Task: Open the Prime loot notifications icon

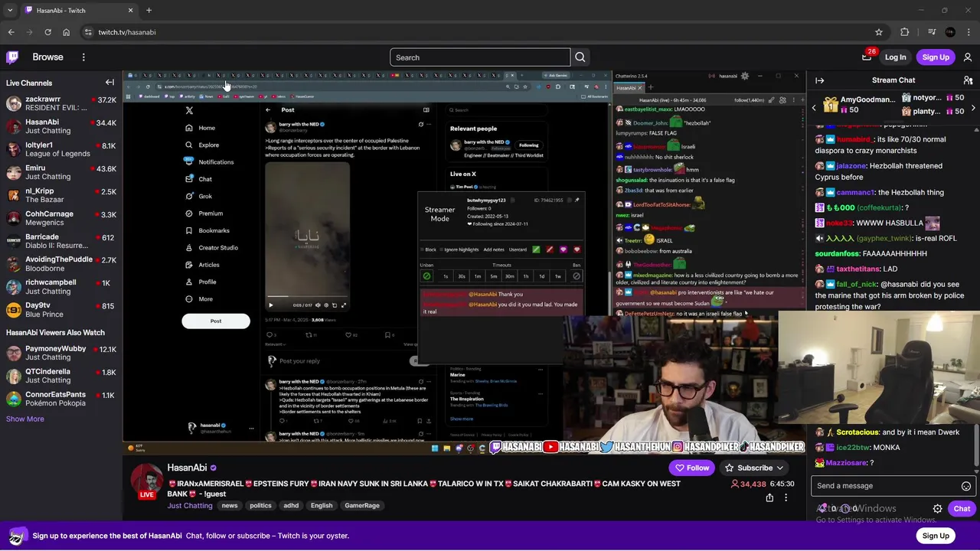Action: tap(866, 57)
